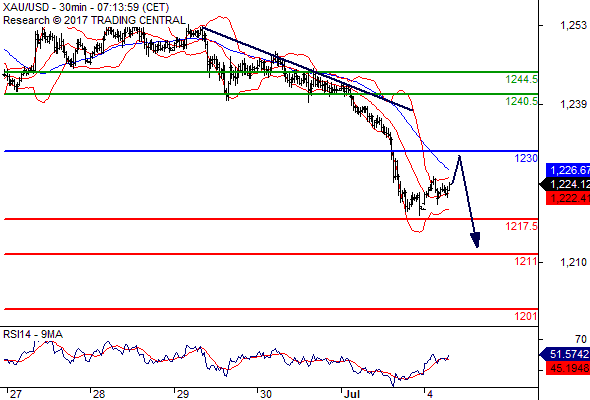Click the 30 date axis label
The image size is (590, 400).
point(266,394)
